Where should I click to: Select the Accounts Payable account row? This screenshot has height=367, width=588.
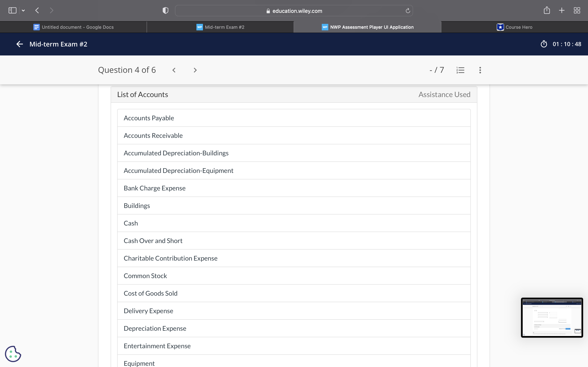(x=294, y=118)
